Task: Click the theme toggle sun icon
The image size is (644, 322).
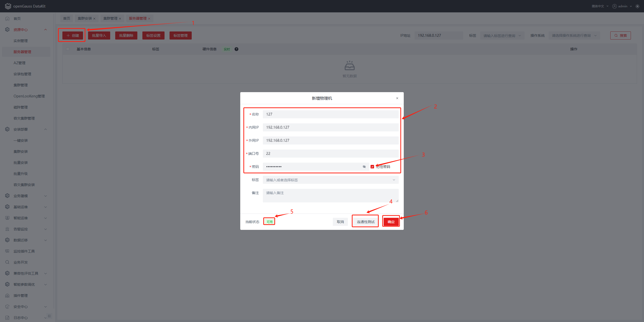Action: [x=637, y=6]
